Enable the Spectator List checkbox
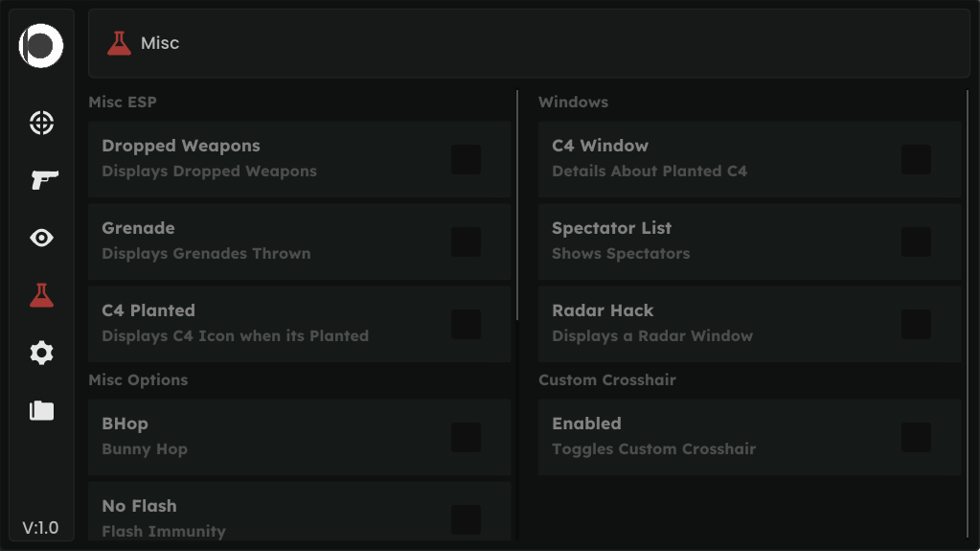980x551 pixels. tap(916, 242)
